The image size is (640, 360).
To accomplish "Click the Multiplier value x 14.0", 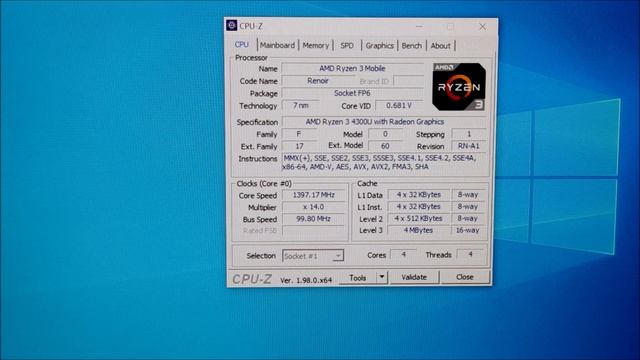I will coord(313,207).
